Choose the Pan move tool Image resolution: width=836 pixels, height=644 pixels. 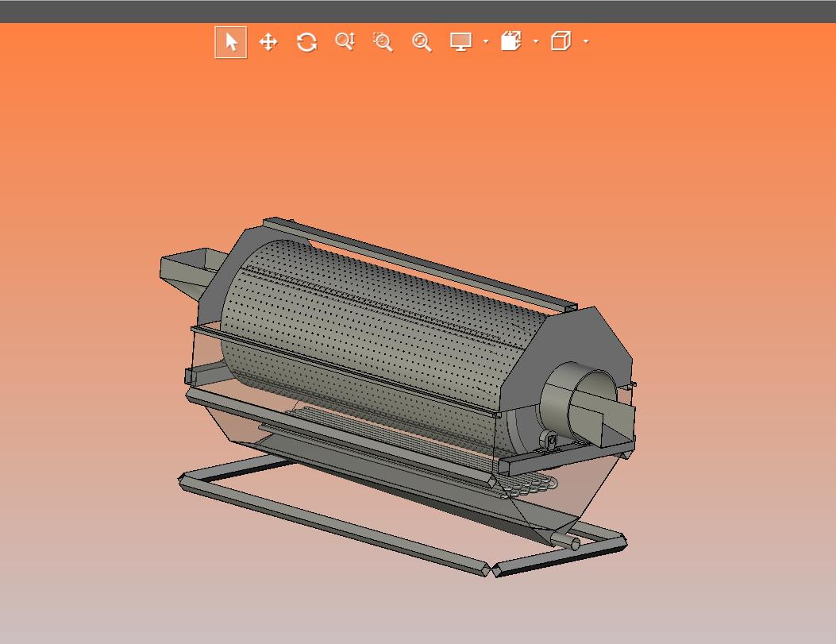pyautogui.click(x=268, y=42)
